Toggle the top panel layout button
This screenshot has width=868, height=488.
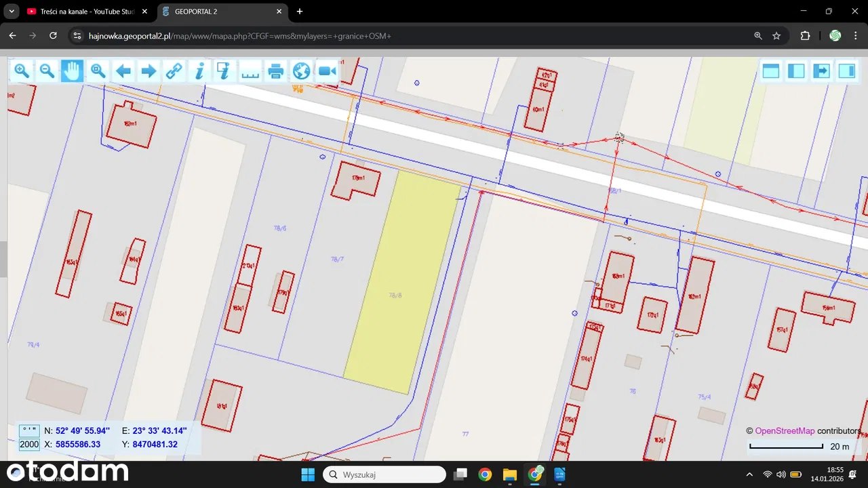point(771,71)
